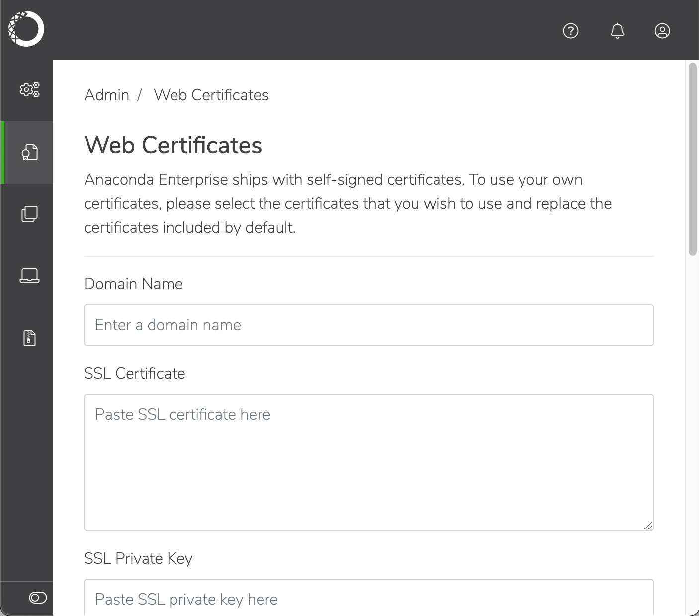
Task: Click into the SSL Private Key text area
Action: (x=369, y=598)
